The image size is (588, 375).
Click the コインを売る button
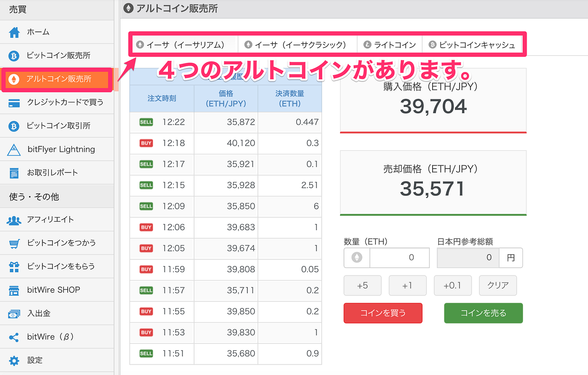[483, 313]
